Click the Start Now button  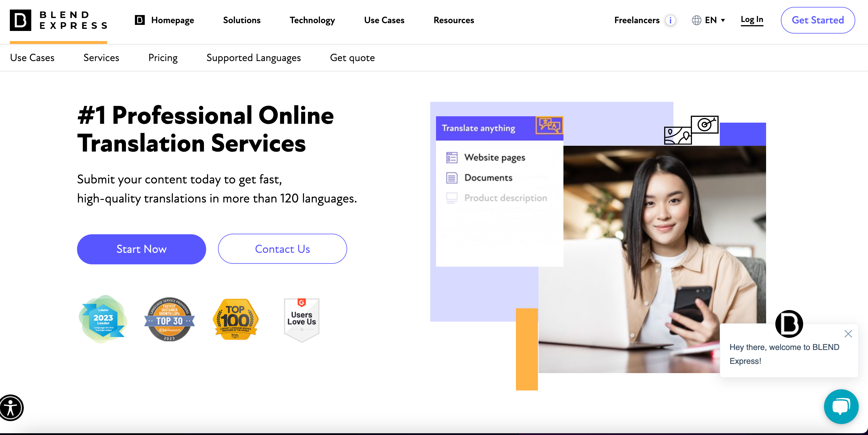142,249
